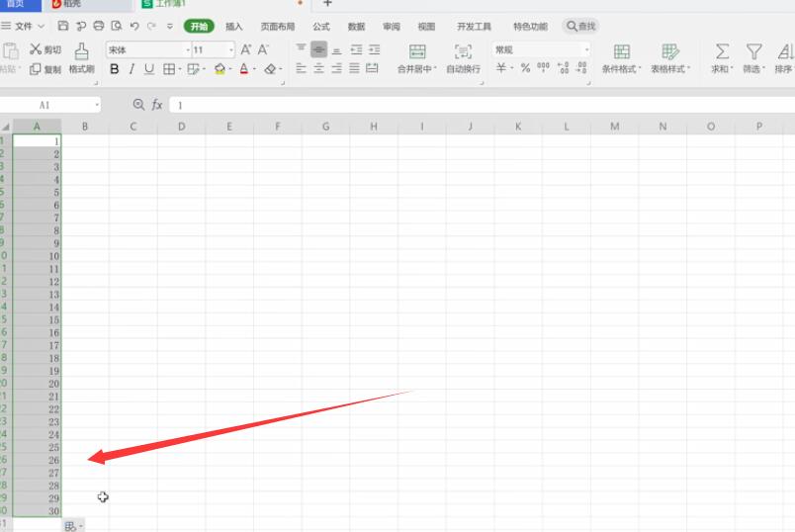Image resolution: width=795 pixels, height=532 pixels.
Task: Increase decimal places
Action: coord(563,67)
